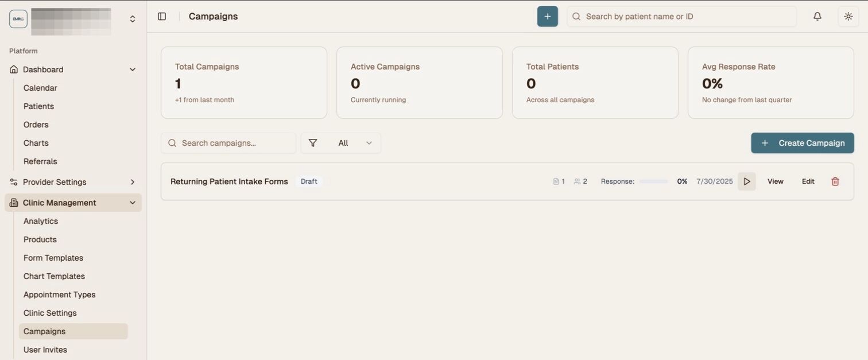This screenshot has width=868, height=360.
Task: Start campaign with the play icon
Action: [x=746, y=181]
